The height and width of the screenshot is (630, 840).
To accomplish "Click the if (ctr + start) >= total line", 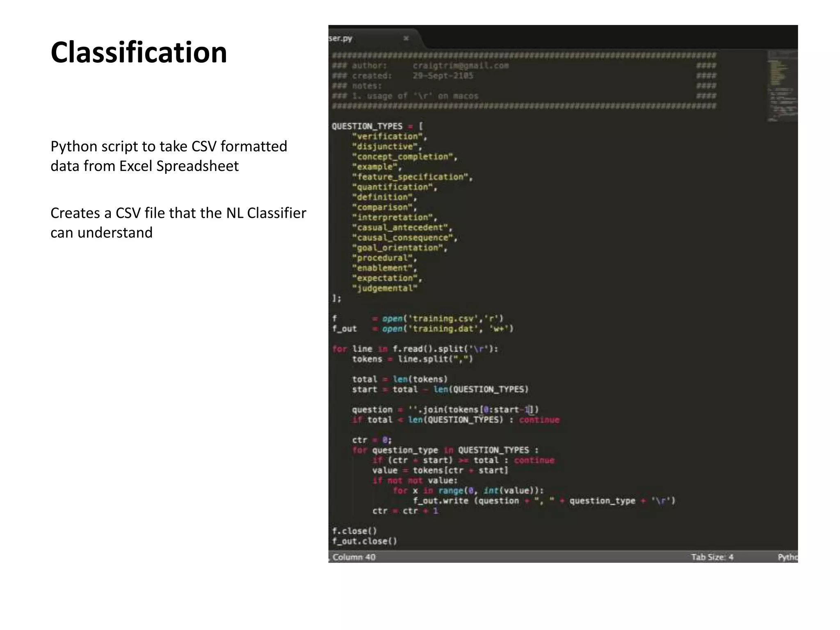I will 463,460.
